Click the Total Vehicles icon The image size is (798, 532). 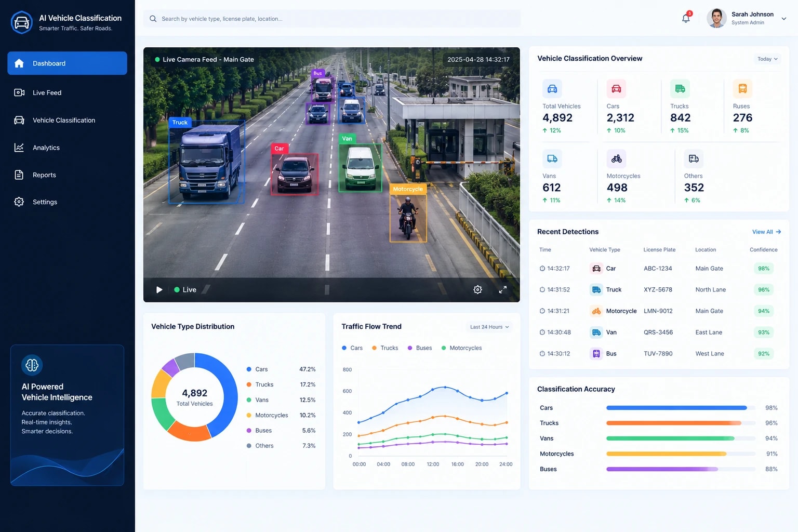tap(552, 89)
